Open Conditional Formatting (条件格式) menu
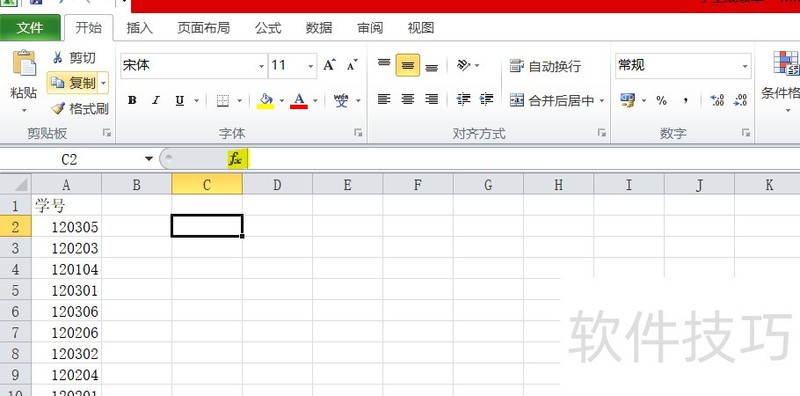800x396 pixels. (x=782, y=82)
